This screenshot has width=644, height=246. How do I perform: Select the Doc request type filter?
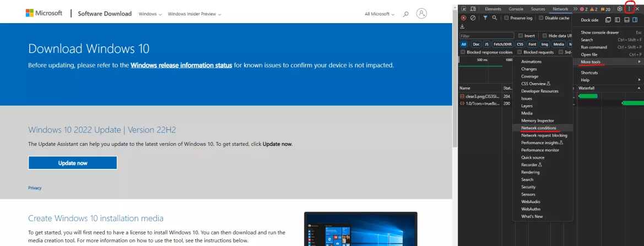476,44
